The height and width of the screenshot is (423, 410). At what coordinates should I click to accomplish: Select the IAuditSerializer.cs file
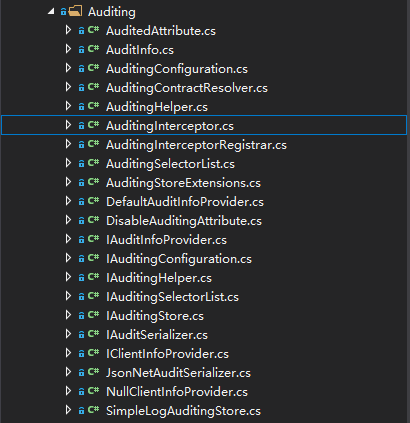157,335
